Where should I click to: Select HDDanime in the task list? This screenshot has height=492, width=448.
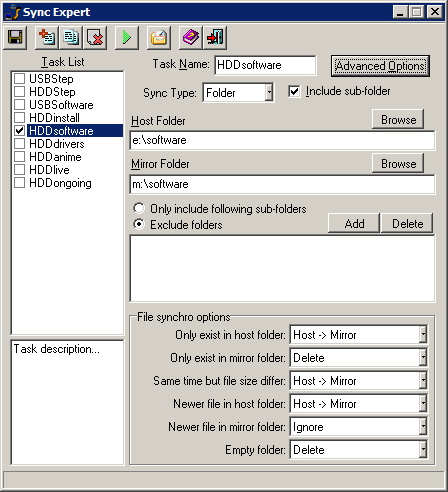click(55, 157)
